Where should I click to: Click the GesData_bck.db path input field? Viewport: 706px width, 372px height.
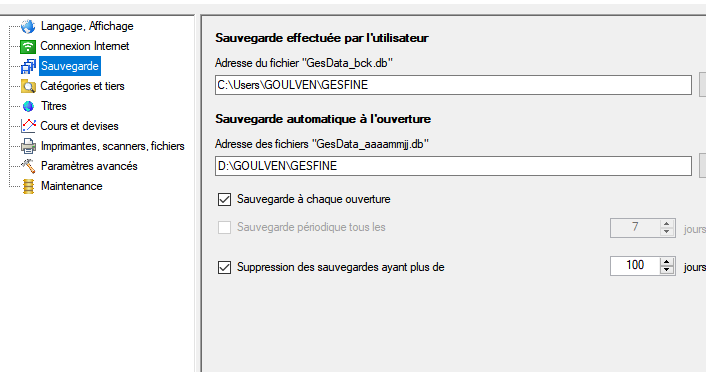tap(453, 85)
